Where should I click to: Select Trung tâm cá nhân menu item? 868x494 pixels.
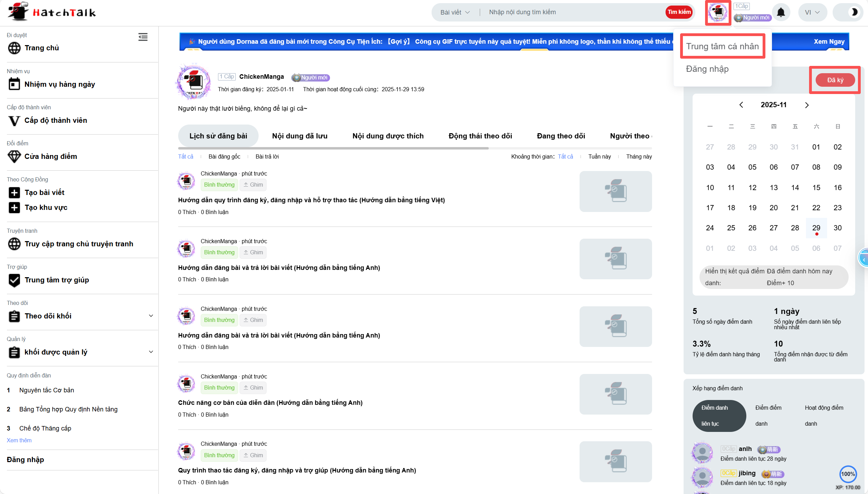[x=722, y=46]
